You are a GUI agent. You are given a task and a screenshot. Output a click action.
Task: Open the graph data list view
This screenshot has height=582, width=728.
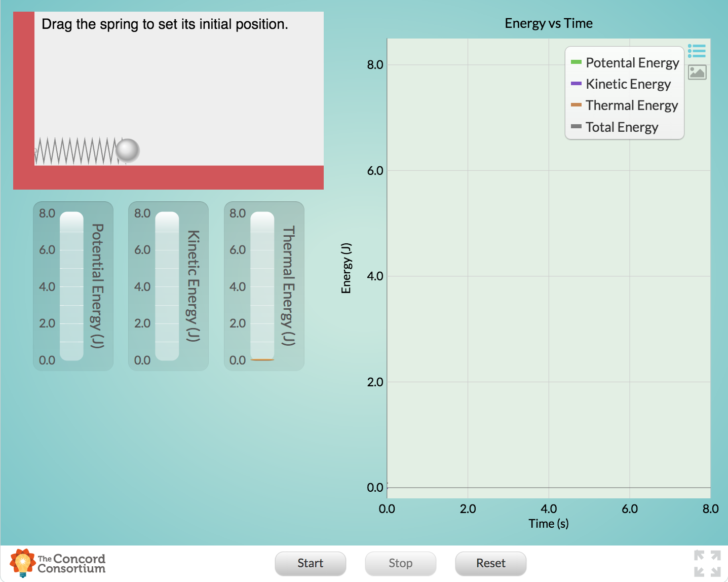tap(697, 51)
